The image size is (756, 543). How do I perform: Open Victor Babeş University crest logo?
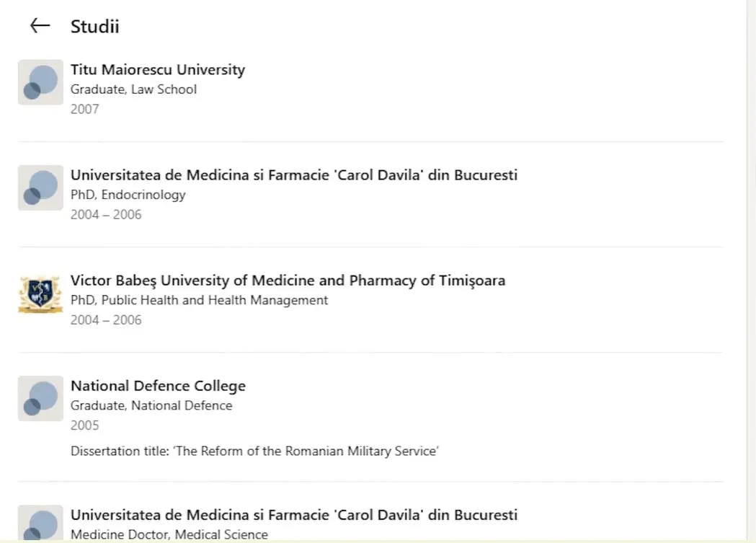[40, 293]
